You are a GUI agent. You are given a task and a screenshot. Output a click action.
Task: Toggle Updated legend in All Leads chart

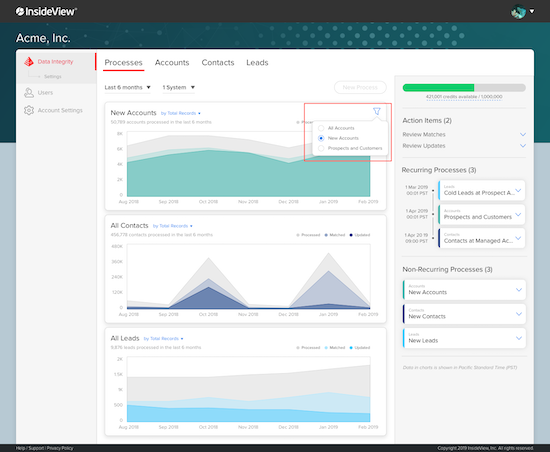coord(360,348)
